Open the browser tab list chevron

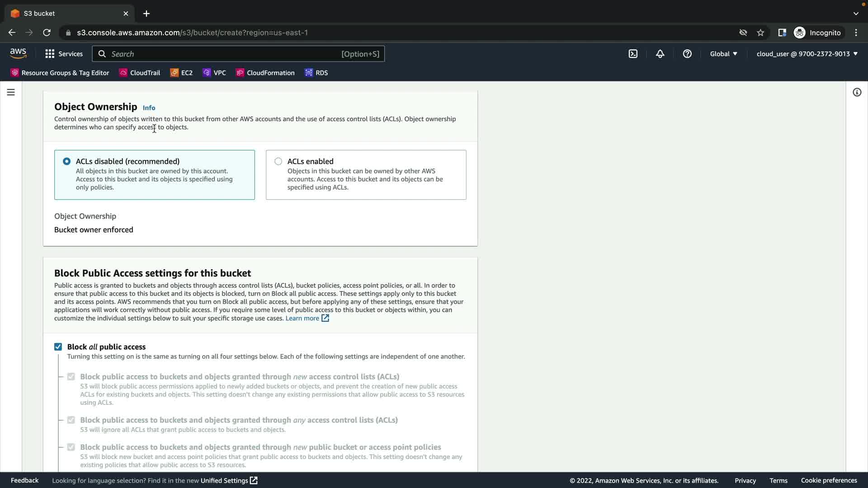(x=856, y=14)
